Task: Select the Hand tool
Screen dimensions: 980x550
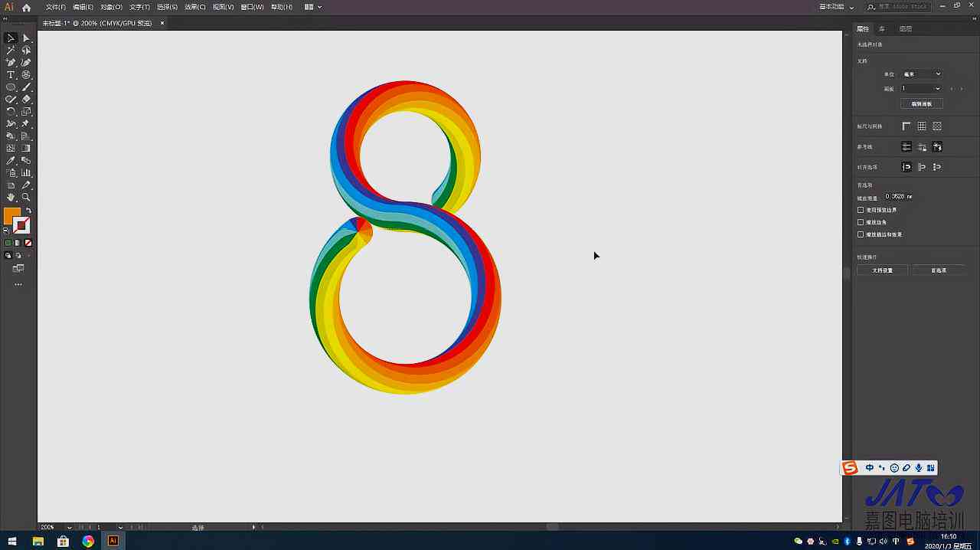Action: [x=11, y=197]
